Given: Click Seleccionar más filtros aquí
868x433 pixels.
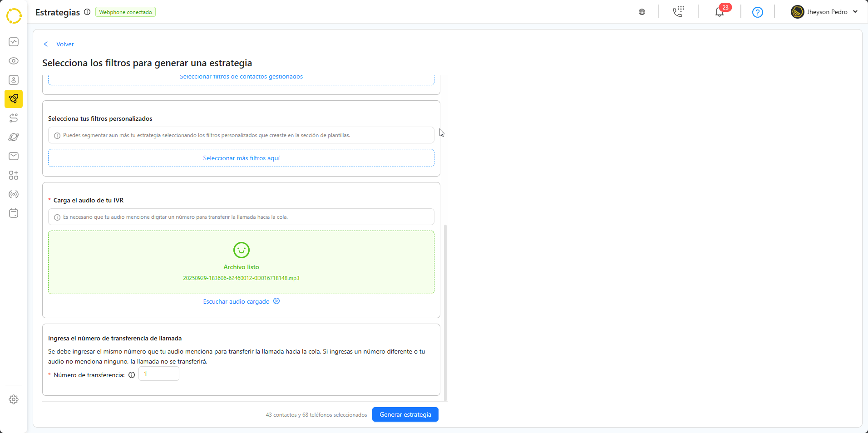Looking at the screenshot, I should [241, 158].
